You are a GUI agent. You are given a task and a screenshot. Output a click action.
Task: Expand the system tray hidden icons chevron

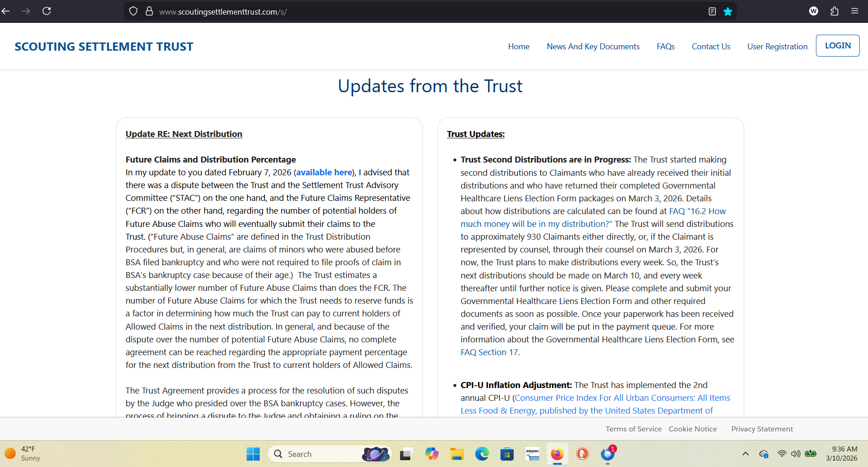coord(746,454)
